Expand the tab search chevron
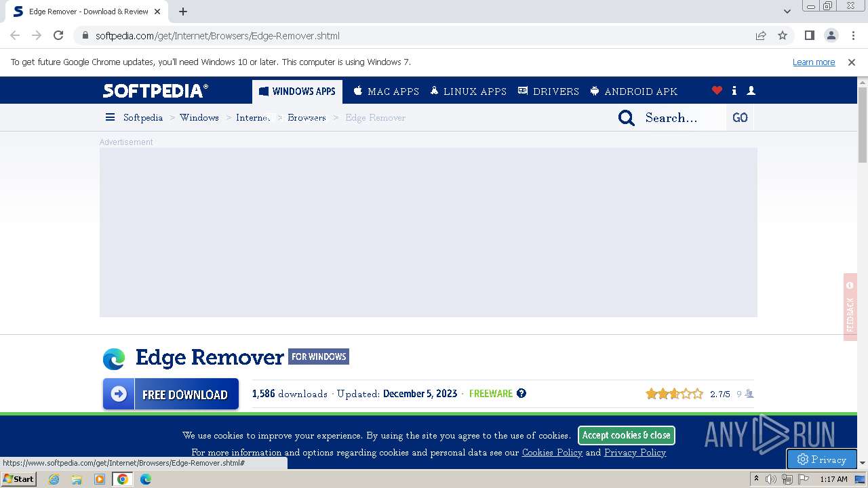The image size is (868, 488). [787, 12]
